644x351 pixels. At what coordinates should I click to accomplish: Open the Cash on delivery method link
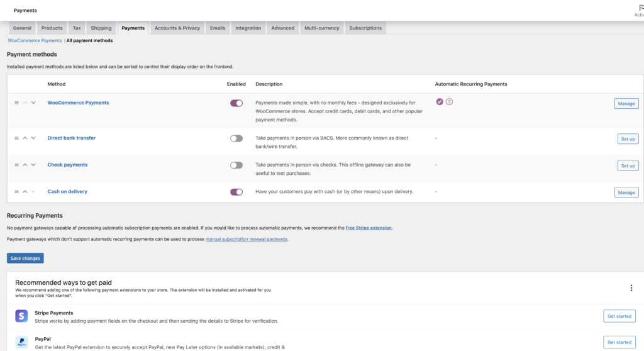(x=67, y=191)
